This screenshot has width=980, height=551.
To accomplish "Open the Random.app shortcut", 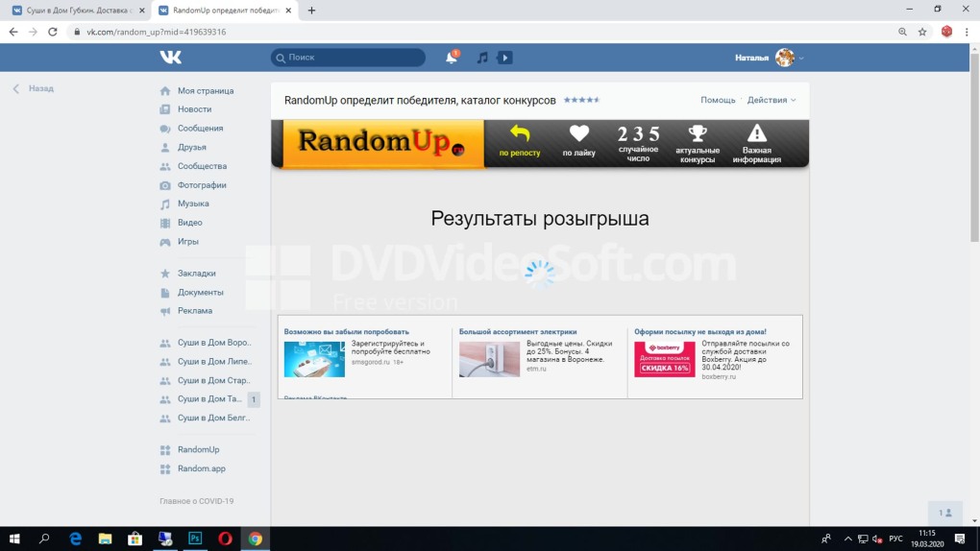I will [x=201, y=468].
